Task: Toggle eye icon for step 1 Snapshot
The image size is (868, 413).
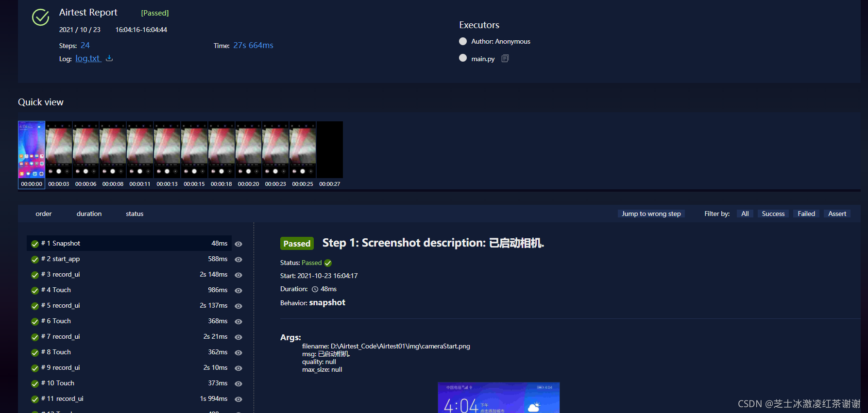Action: point(238,244)
